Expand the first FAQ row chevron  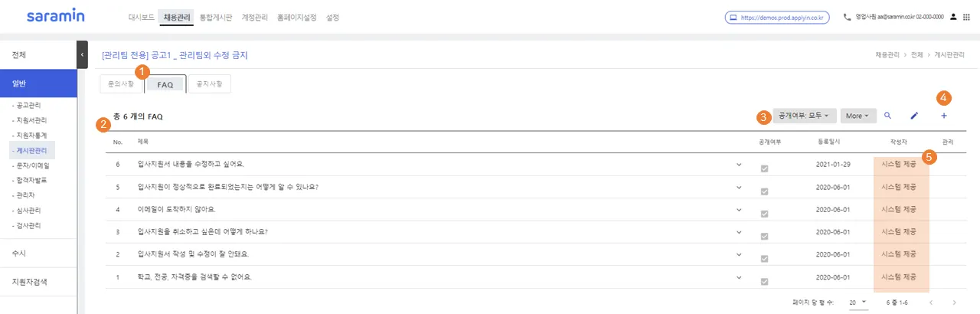[739, 164]
